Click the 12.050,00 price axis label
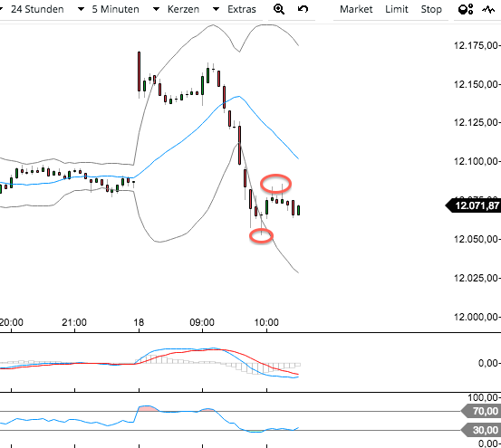The width and height of the screenshot is (501, 448). pyautogui.click(x=476, y=239)
